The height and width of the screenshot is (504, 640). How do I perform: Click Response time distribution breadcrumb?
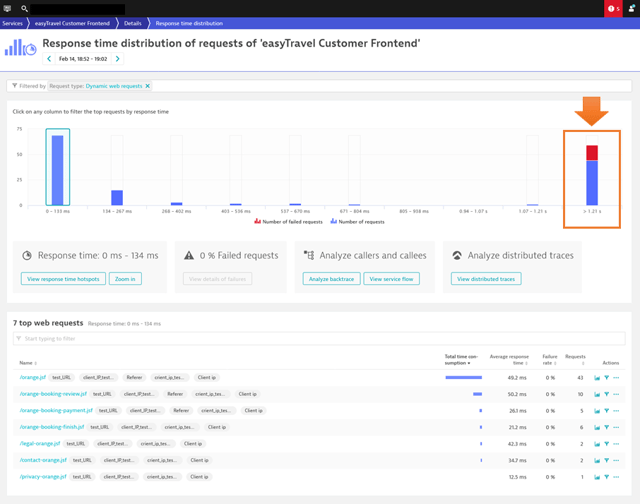(x=189, y=23)
